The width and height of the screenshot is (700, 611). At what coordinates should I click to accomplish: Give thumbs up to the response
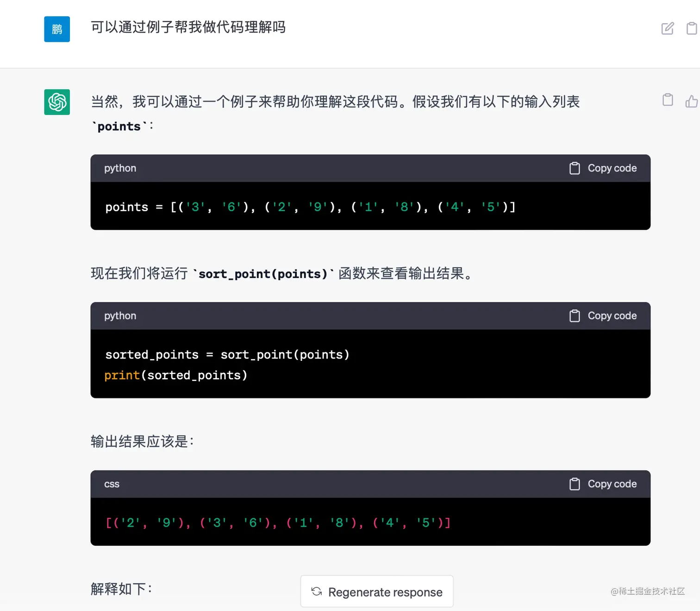tap(692, 101)
